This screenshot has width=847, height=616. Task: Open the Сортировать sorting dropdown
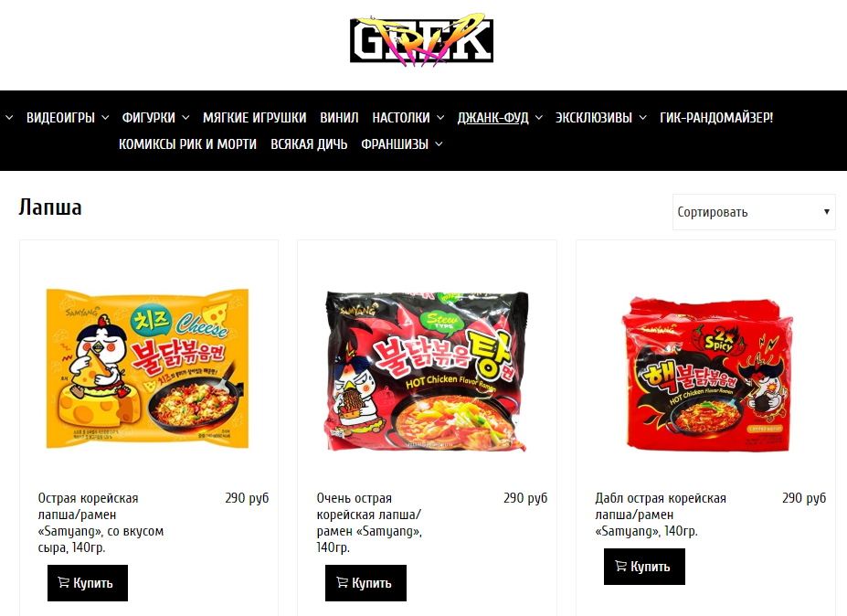point(754,212)
